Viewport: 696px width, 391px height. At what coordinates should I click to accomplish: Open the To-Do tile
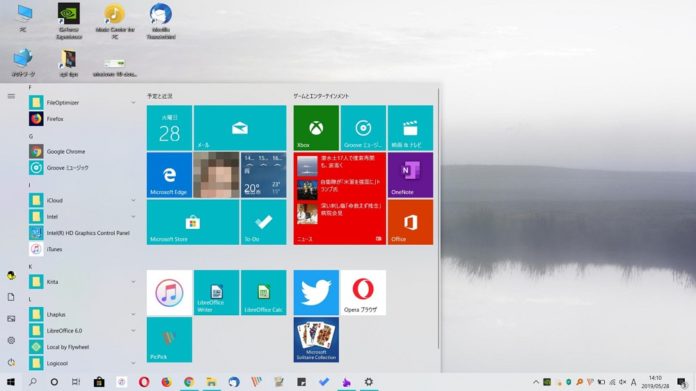click(263, 222)
